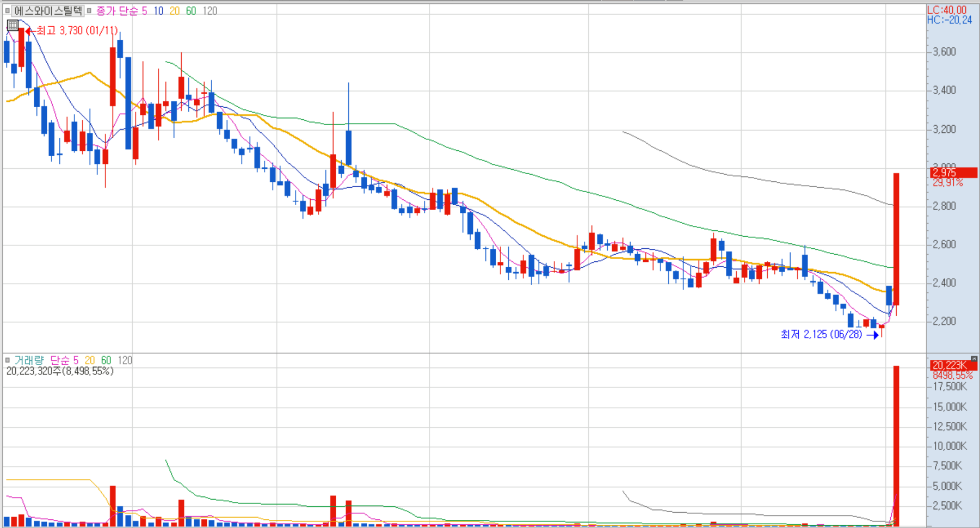The width and height of the screenshot is (980, 528).
Task: Click the 12,500K volume axis label
Action: [950, 426]
